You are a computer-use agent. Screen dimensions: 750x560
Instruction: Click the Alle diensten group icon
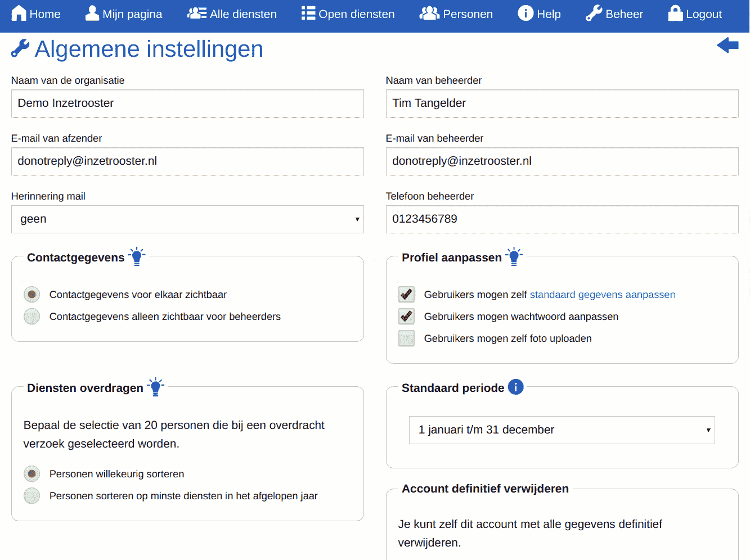click(196, 12)
